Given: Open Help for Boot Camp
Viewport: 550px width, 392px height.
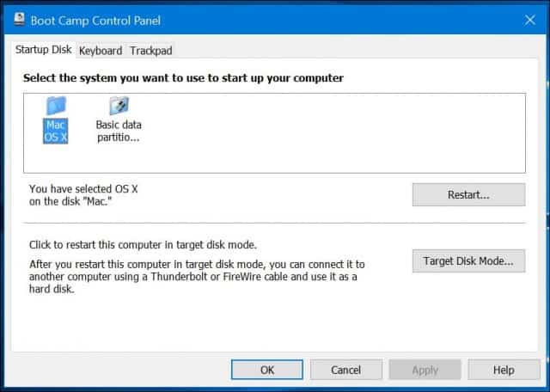Looking at the screenshot, I should [x=504, y=370].
